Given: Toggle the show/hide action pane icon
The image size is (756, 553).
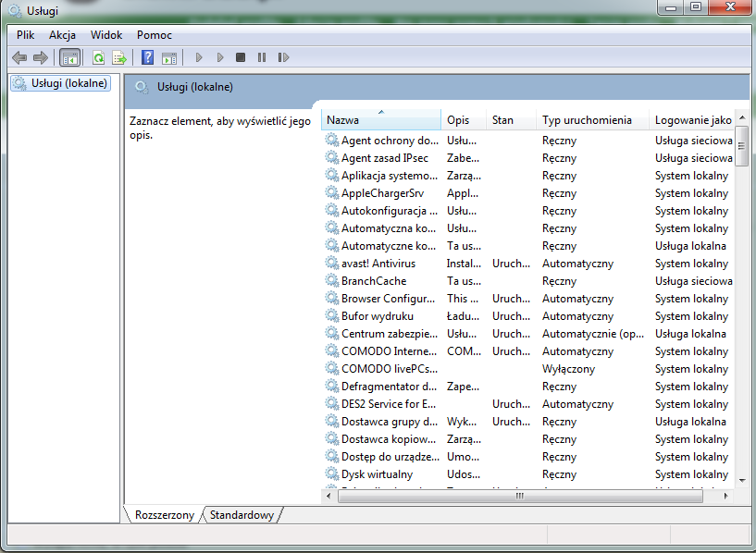Looking at the screenshot, I should (168, 58).
